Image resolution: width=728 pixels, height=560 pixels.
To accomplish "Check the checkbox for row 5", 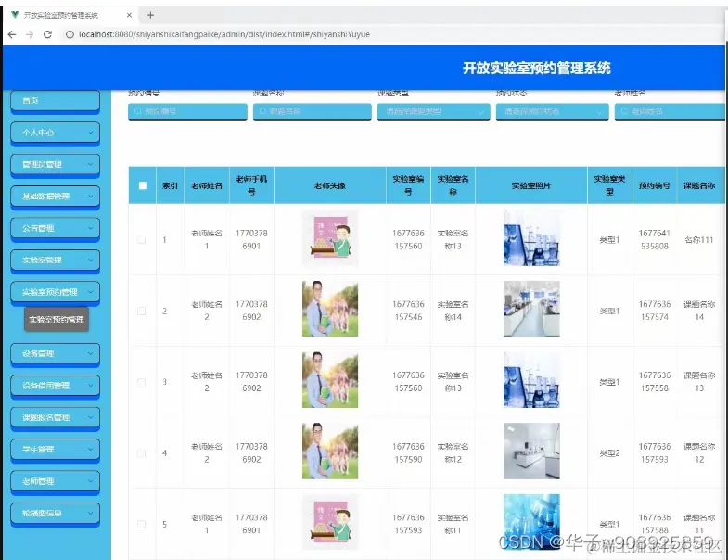I will coord(142,524).
